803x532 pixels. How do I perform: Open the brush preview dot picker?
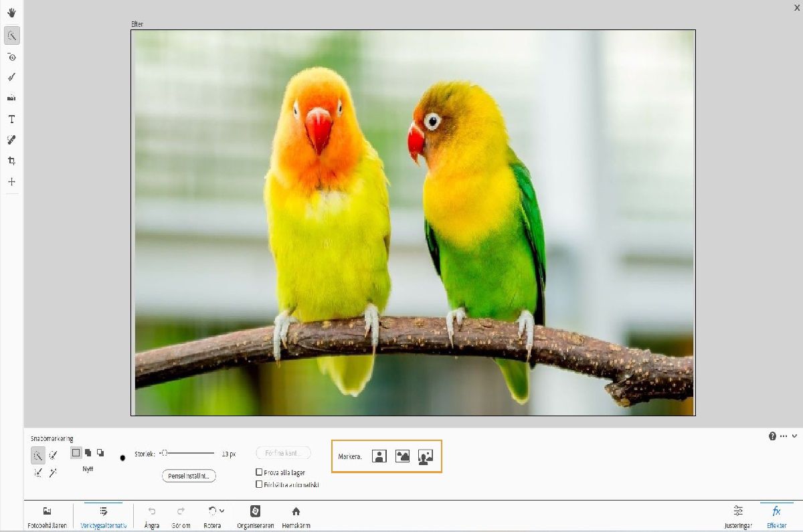click(x=122, y=458)
